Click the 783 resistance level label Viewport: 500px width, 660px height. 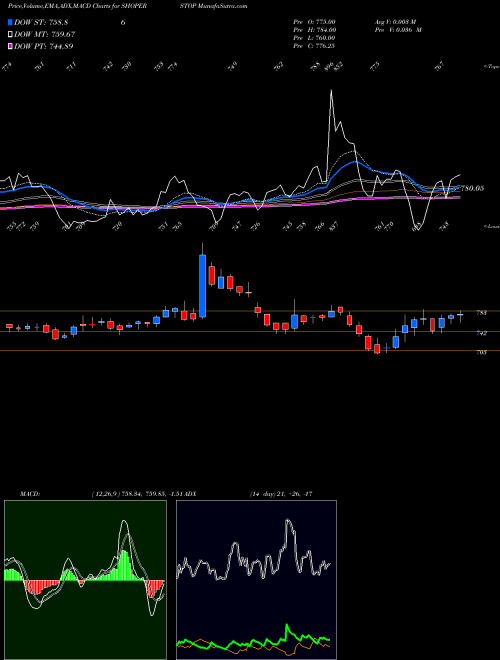coord(481,313)
